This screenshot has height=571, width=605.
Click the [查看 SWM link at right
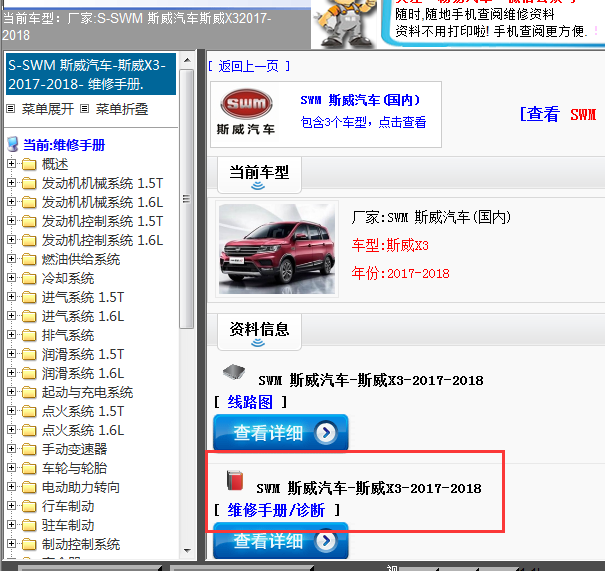pyautogui.click(x=558, y=115)
